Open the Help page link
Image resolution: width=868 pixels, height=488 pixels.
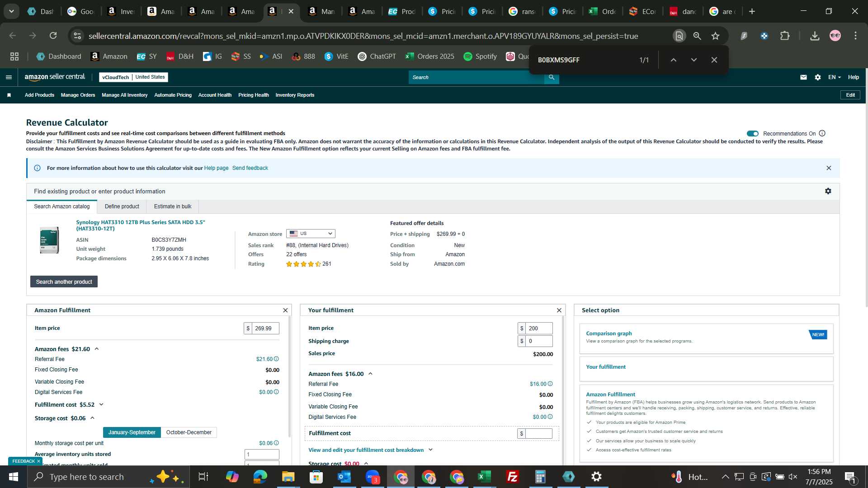(216, 168)
